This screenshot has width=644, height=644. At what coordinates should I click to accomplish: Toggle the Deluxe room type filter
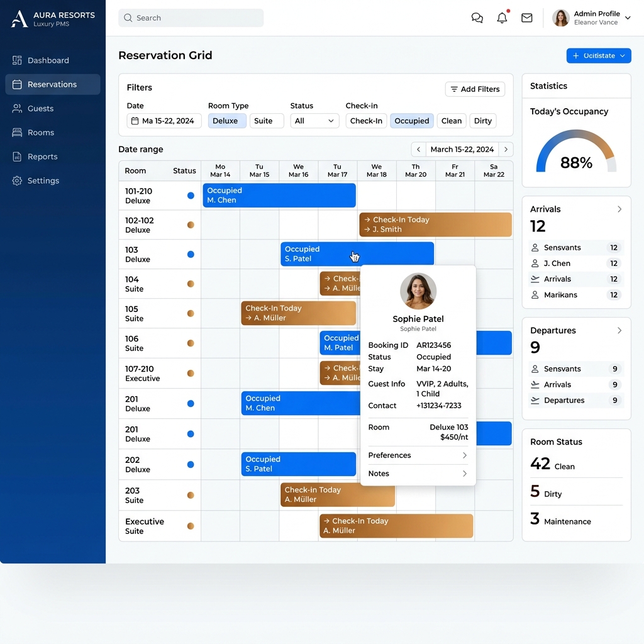pos(227,121)
